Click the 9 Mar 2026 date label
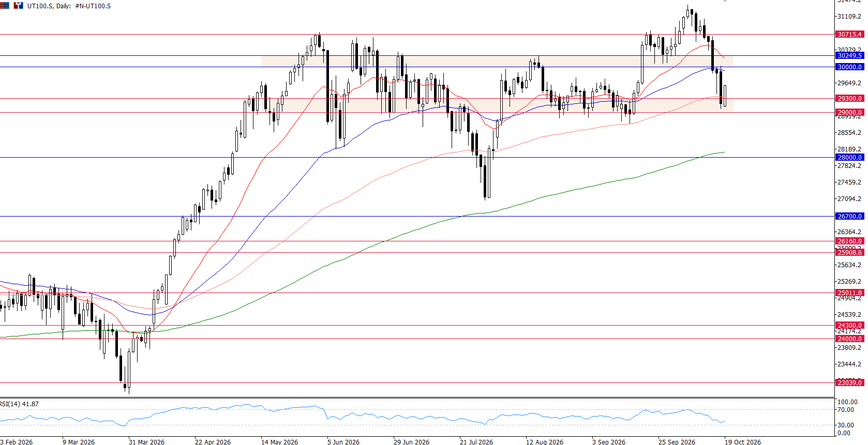This screenshot has height=445, width=868. [79, 442]
